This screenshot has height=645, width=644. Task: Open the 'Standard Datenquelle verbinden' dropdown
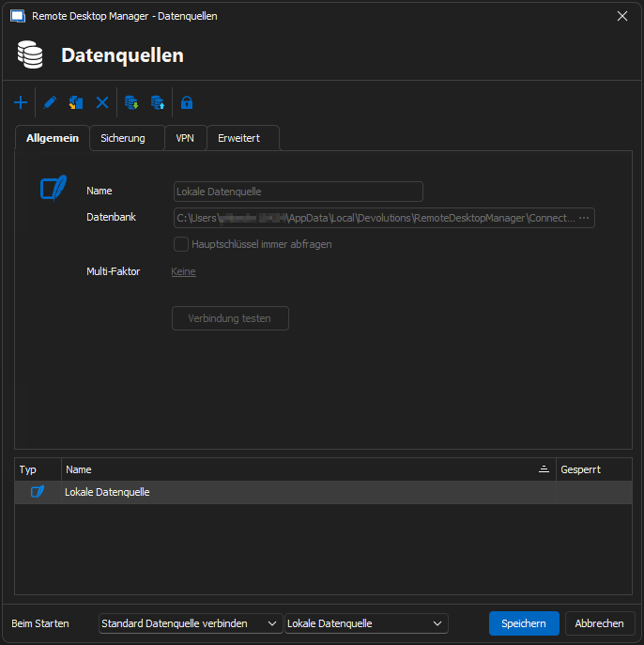point(191,623)
